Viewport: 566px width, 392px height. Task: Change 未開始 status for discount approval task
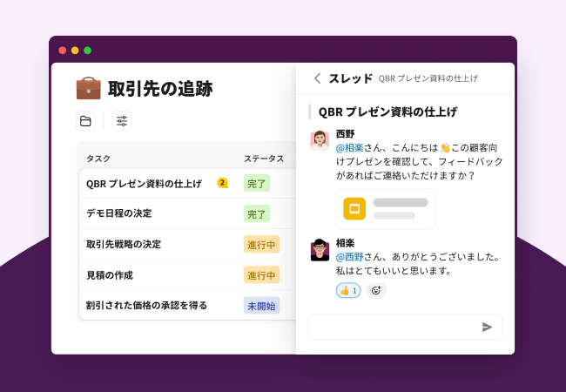(261, 306)
